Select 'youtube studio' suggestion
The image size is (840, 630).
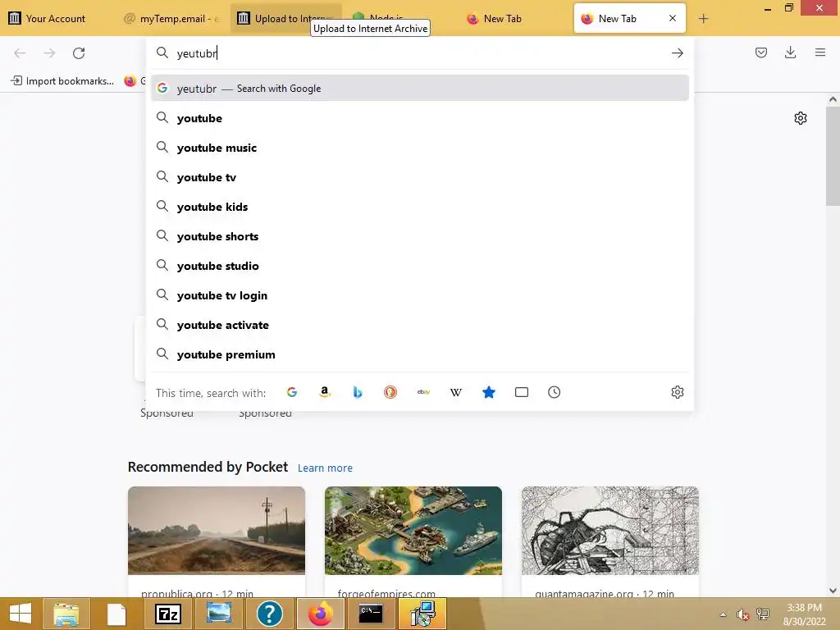coord(420,266)
